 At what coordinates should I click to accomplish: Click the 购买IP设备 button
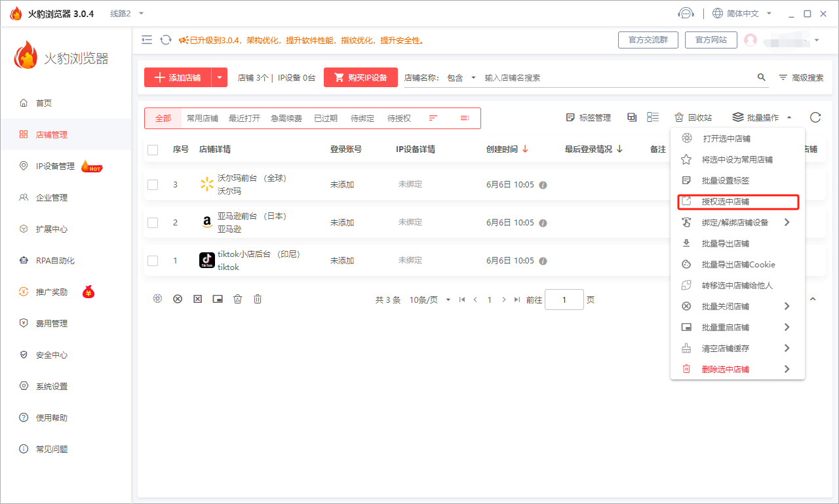click(x=361, y=77)
